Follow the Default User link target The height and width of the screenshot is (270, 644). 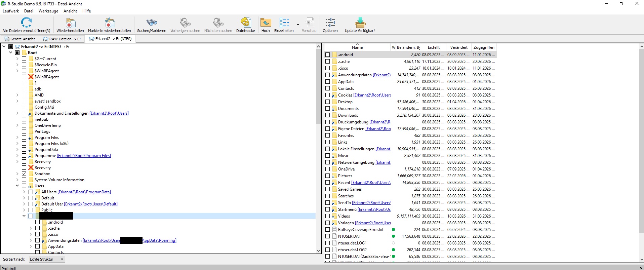click(91, 204)
